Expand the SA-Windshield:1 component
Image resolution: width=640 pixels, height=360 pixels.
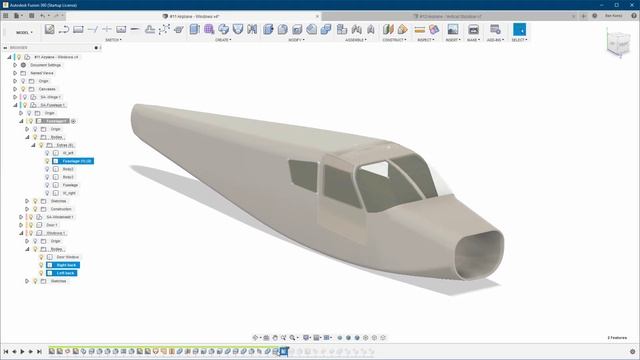click(21, 217)
